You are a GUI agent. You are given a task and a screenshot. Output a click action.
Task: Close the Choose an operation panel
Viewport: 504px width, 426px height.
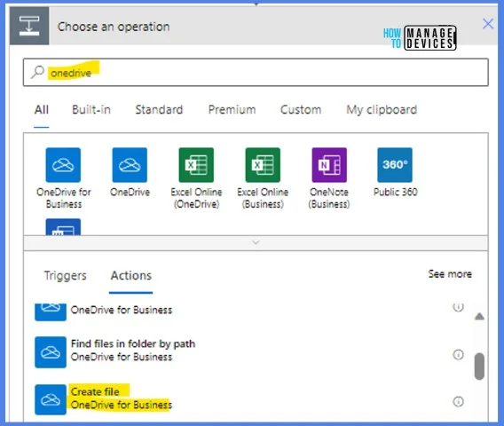pos(488,23)
